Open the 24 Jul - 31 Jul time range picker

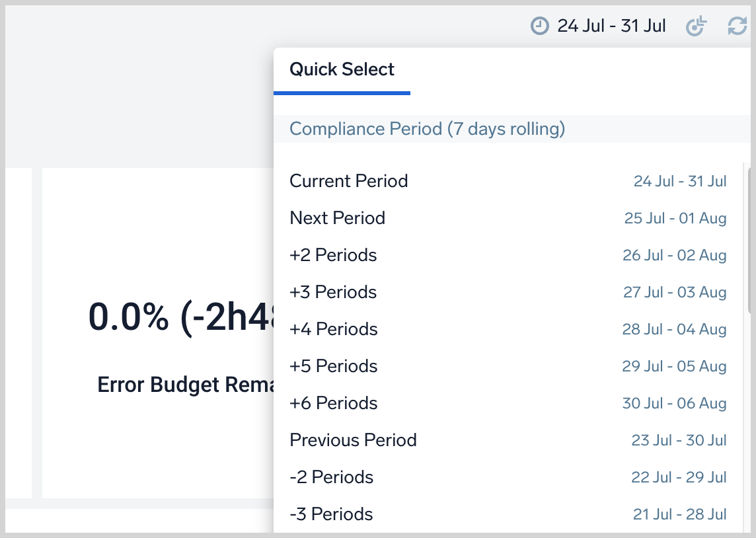[x=611, y=26]
